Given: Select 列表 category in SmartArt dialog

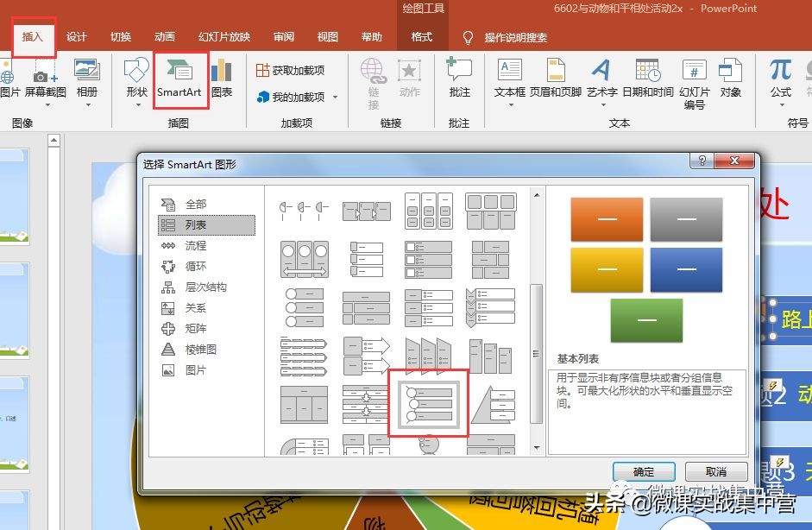Looking at the screenshot, I should tap(206, 224).
